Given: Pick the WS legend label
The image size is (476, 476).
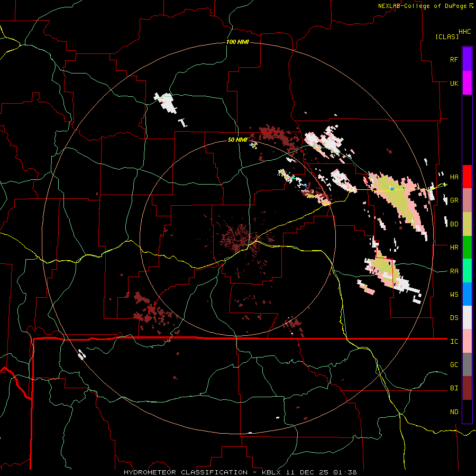Looking at the screenshot, I should [x=454, y=295].
